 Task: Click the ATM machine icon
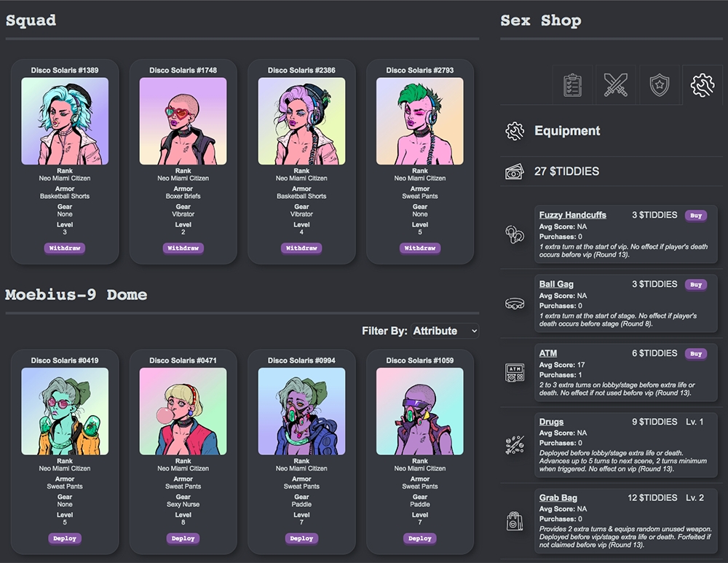[515, 373]
